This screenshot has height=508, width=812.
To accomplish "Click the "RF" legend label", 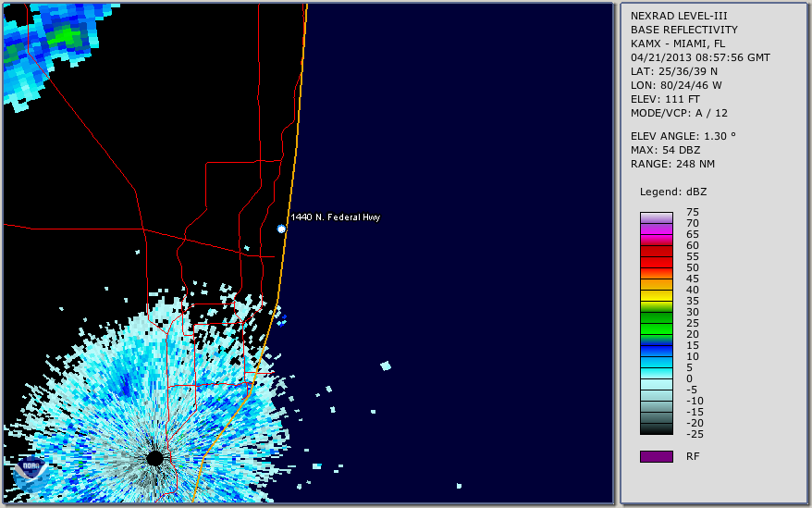I will (693, 456).
